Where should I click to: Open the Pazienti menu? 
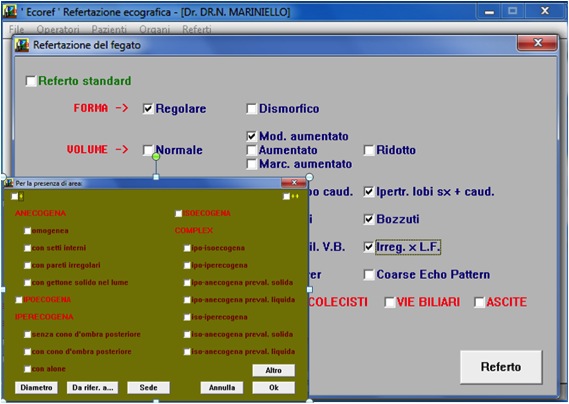[x=109, y=29]
